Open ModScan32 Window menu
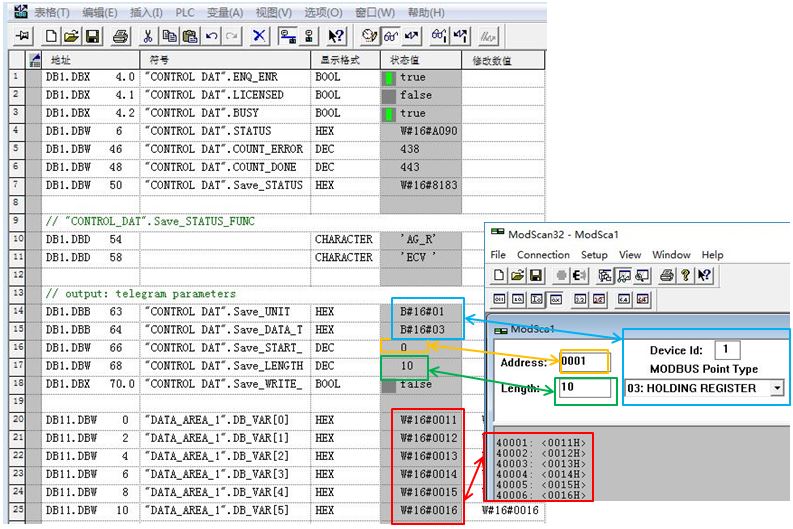The image size is (793, 529). [671, 254]
